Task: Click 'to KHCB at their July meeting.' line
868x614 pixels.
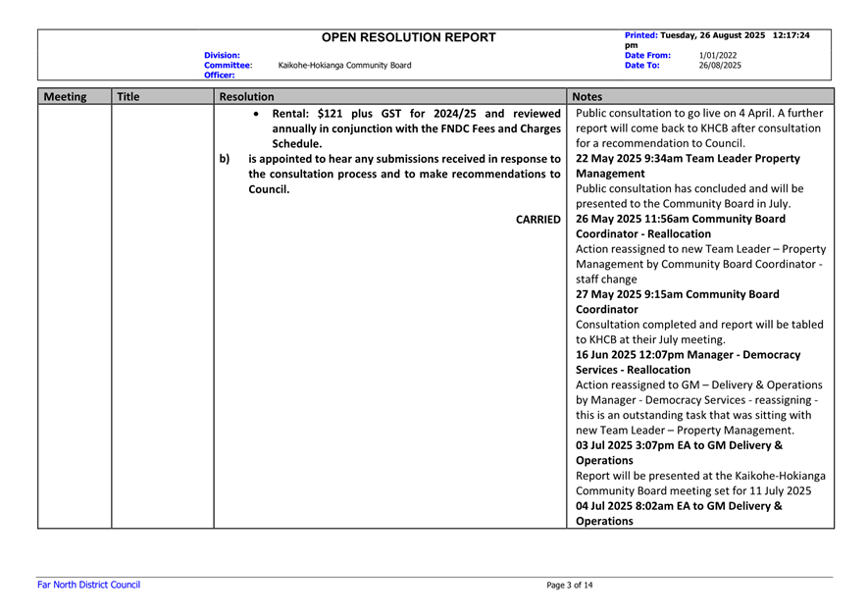Action: (x=650, y=340)
